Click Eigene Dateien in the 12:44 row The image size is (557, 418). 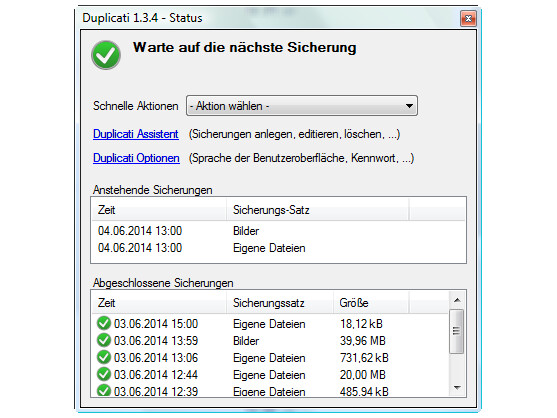(x=269, y=375)
